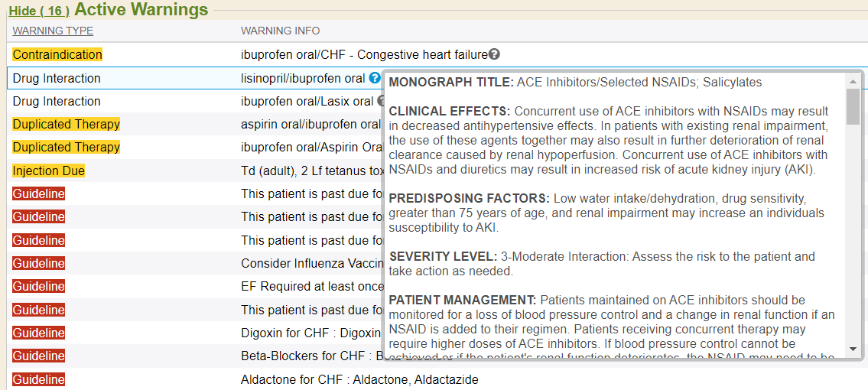This screenshot has height=390, width=868.
Task: Click the Aldactone for CHF guideline text
Action: tap(359, 379)
